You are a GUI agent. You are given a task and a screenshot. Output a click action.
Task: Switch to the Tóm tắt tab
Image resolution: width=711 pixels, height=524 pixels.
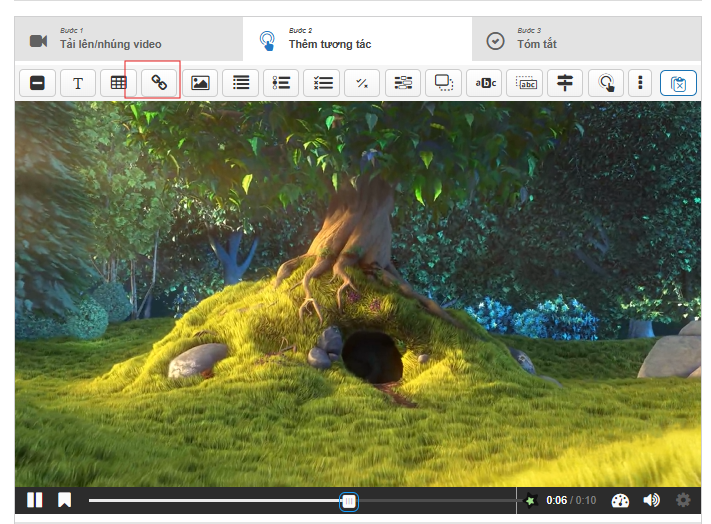pos(537,40)
